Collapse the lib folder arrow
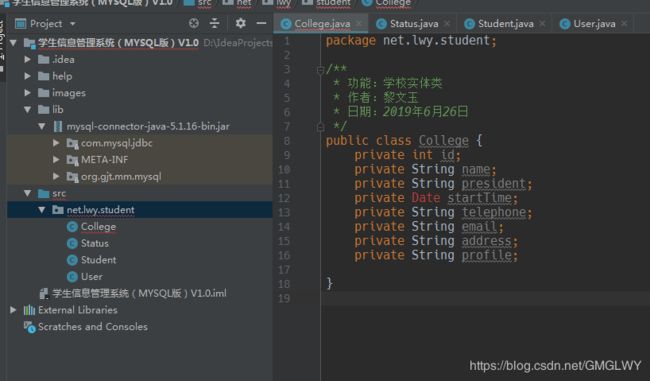The height and width of the screenshot is (381, 650). [x=27, y=109]
